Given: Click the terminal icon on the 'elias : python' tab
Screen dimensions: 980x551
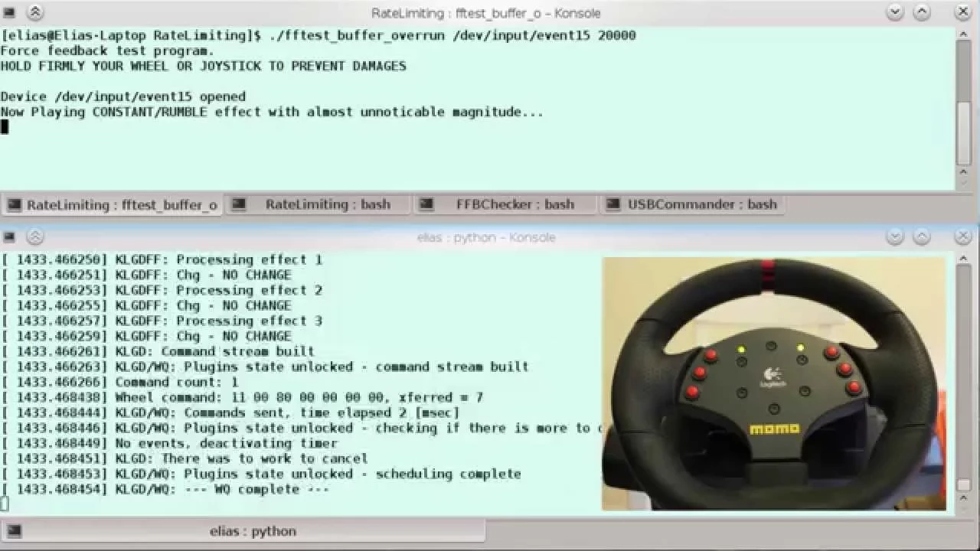Looking at the screenshot, I should point(15,531).
